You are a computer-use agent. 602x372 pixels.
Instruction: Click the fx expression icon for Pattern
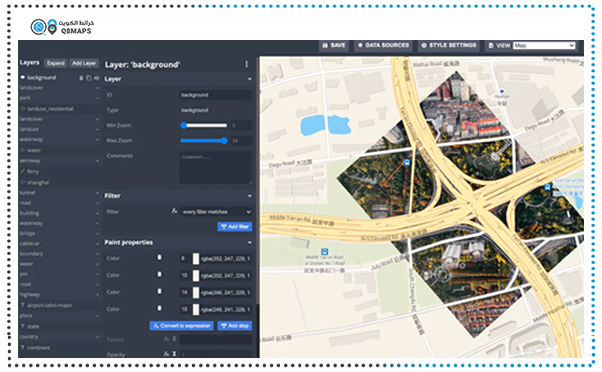click(x=166, y=339)
